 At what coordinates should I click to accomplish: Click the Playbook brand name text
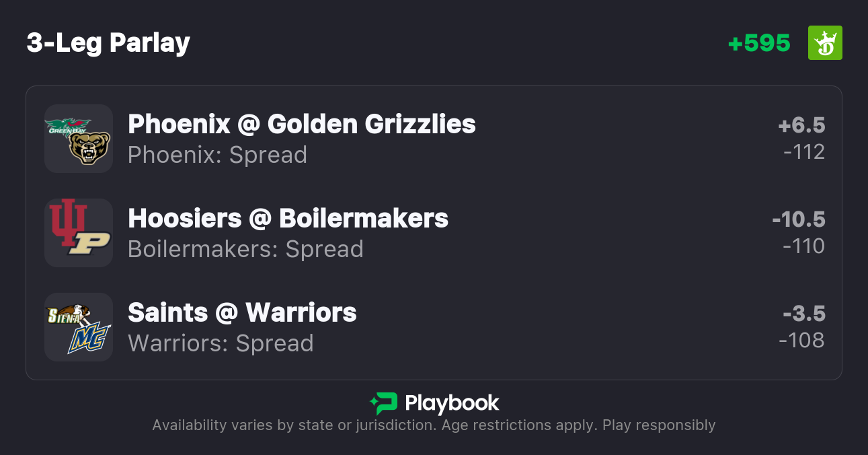click(452, 403)
